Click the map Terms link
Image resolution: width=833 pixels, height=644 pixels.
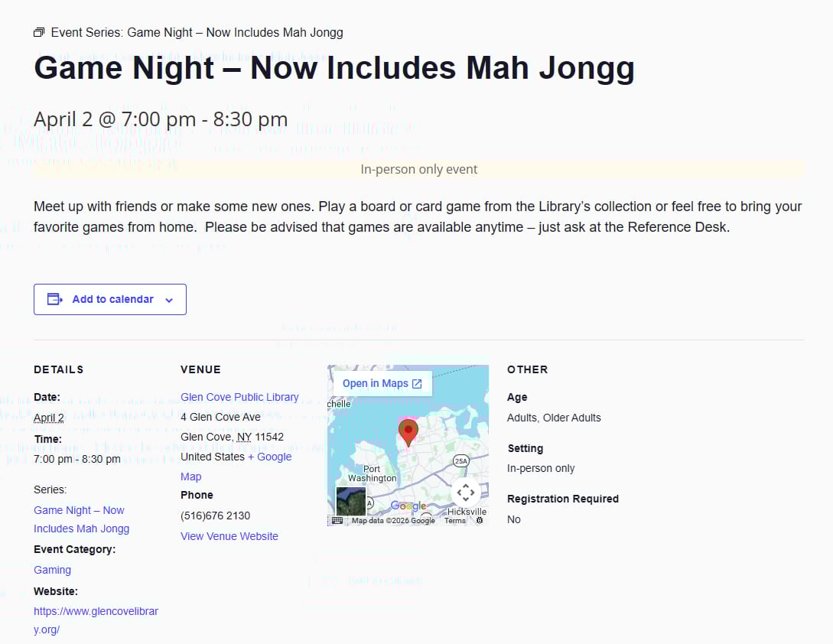pyautogui.click(x=455, y=521)
